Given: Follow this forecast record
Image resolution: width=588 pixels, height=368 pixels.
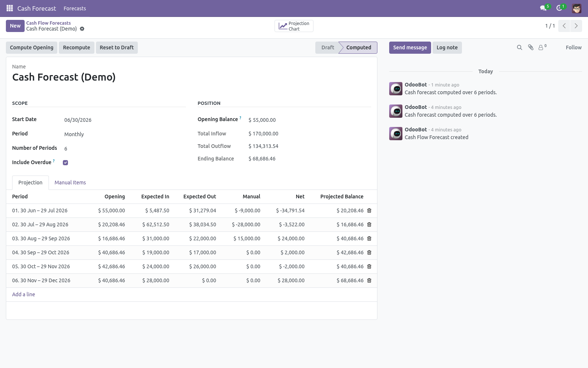Looking at the screenshot, I should point(574,47).
